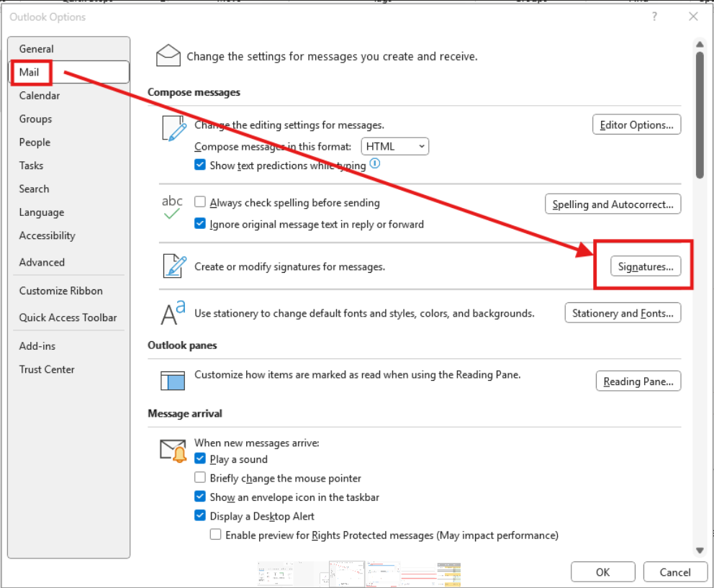Open Editor Options
Image resolution: width=714 pixels, height=588 pixels.
636,125
